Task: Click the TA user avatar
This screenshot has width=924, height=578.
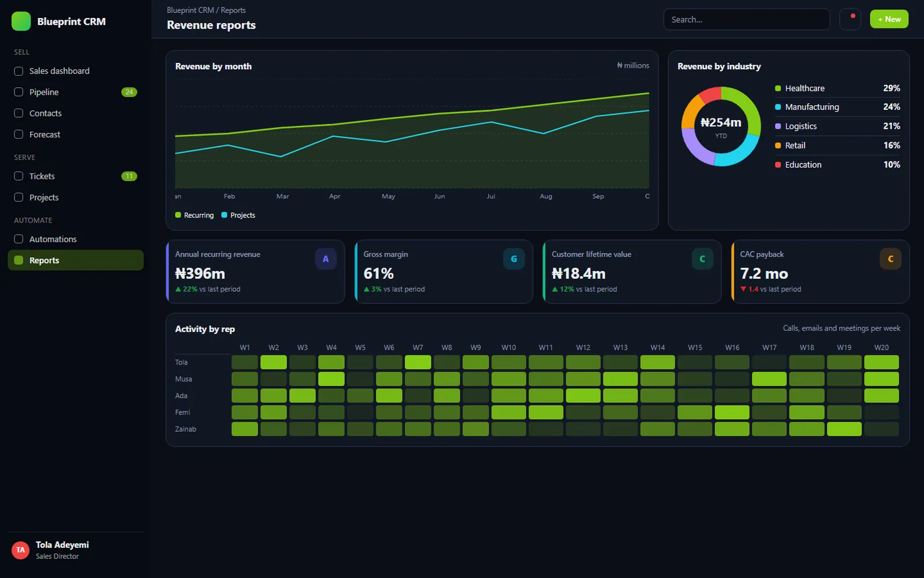Action: (x=21, y=550)
